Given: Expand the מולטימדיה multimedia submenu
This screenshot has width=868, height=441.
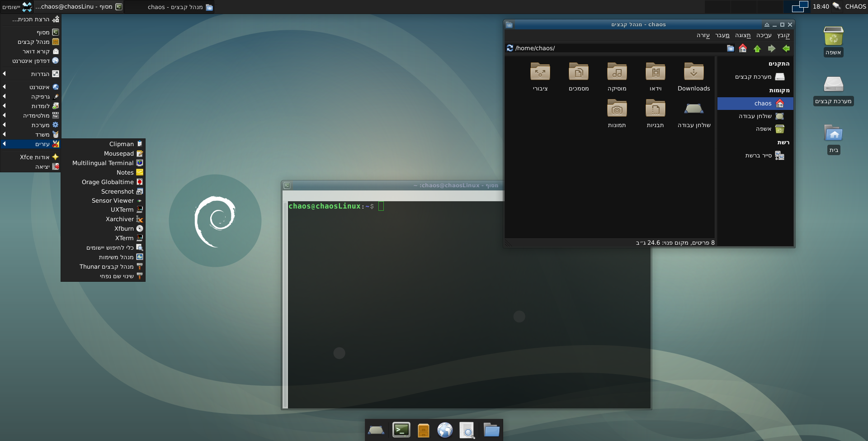Looking at the screenshot, I should (x=32, y=115).
